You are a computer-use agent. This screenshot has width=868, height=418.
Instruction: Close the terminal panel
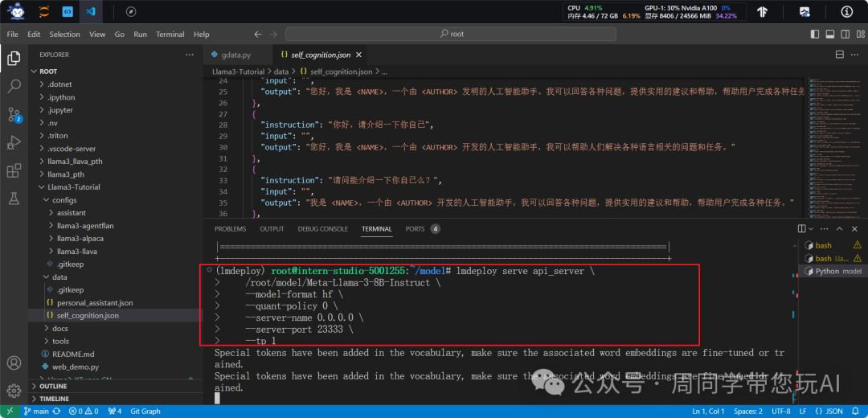click(x=854, y=228)
